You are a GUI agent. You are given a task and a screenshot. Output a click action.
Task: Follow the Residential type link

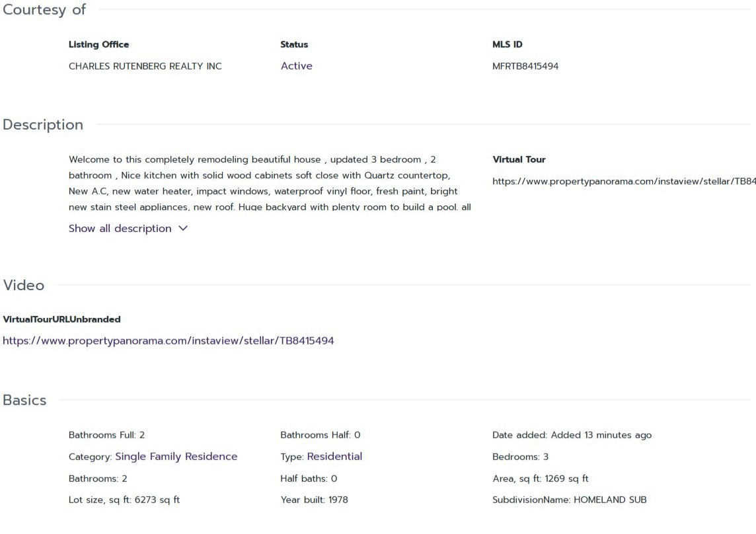(x=334, y=457)
